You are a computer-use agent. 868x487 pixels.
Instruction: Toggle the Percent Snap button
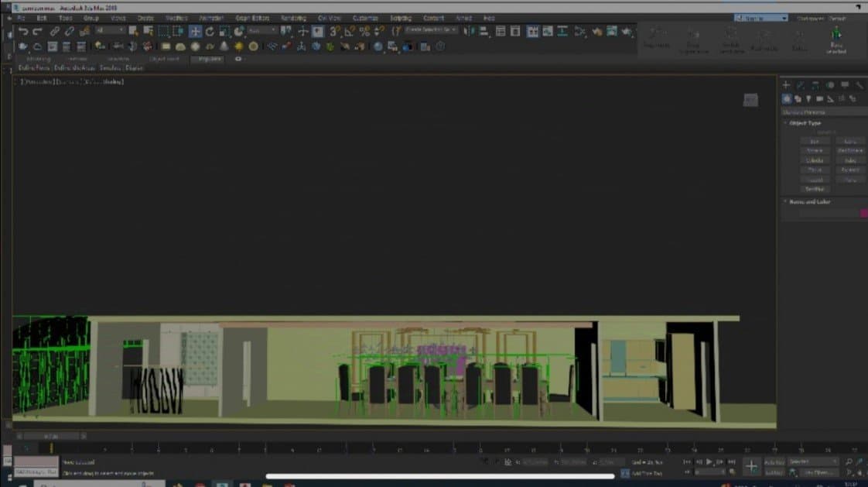pos(364,32)
